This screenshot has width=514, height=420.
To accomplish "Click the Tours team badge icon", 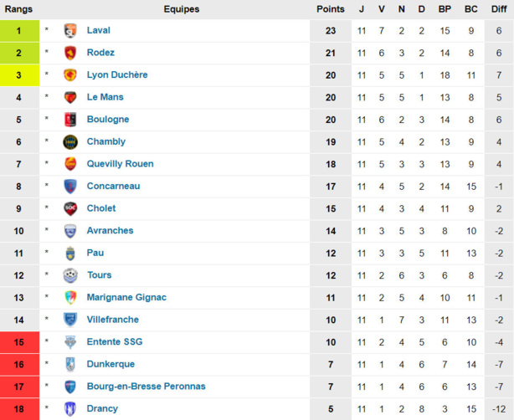I will point(70,275).
